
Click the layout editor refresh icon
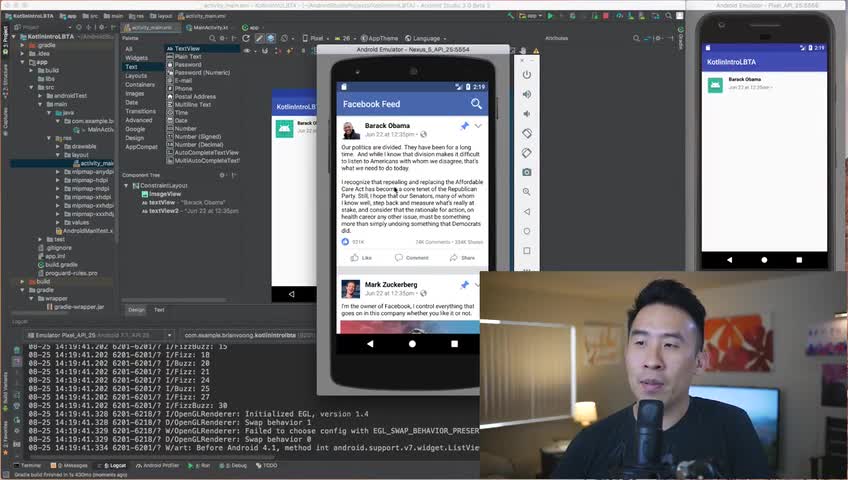(246, 38)
